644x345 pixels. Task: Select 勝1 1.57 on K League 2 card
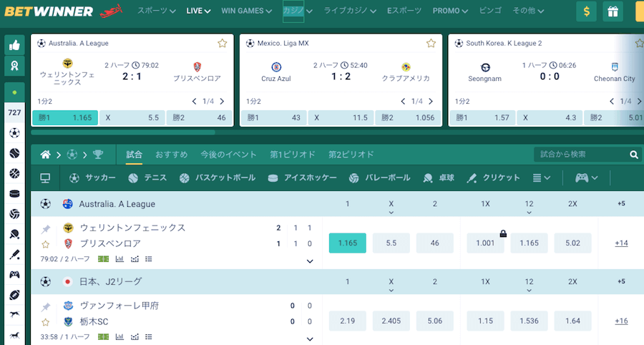point(482,118)
